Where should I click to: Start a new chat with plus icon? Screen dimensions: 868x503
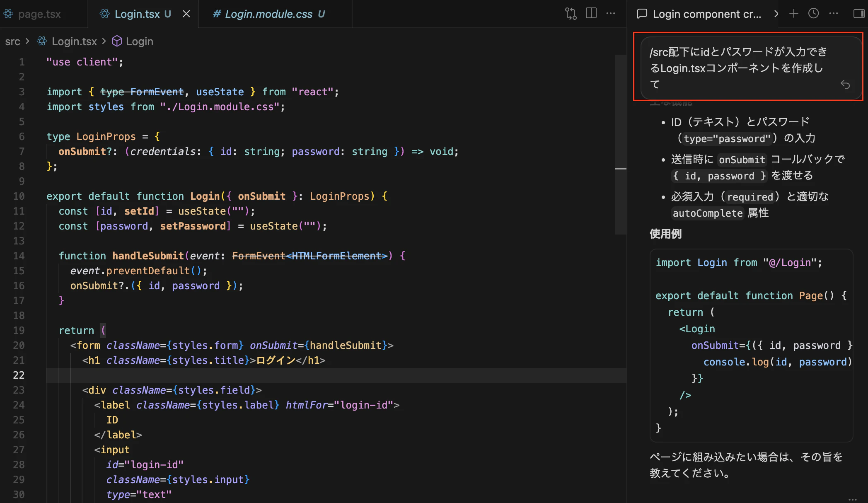tap(794, 14)
